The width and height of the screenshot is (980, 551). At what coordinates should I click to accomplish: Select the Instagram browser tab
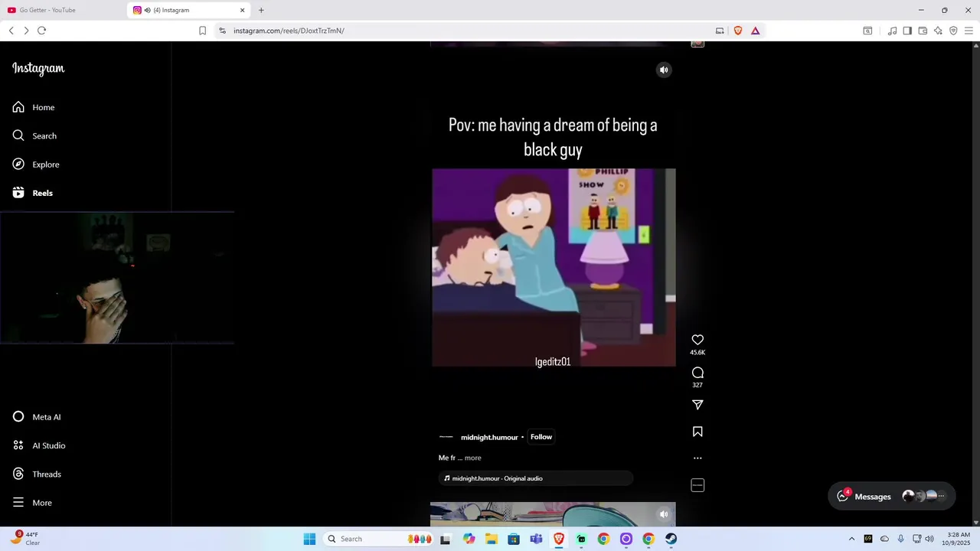[x=189, y=10]
